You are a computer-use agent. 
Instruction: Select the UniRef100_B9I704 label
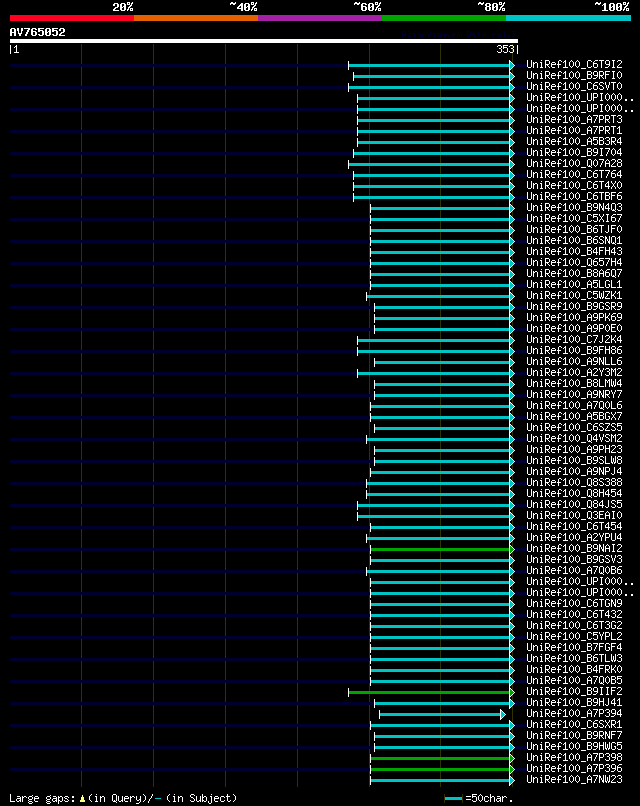[574, 153]
